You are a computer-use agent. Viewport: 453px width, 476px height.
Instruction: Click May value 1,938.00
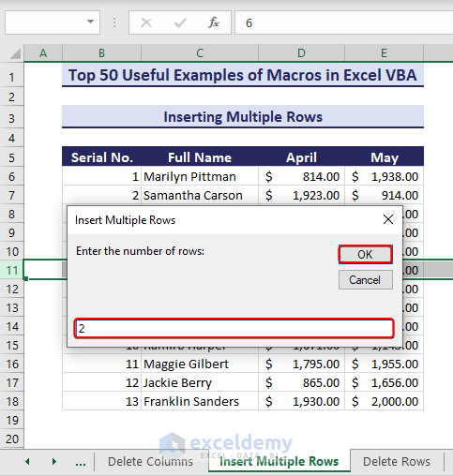click(x=384, y=176)
